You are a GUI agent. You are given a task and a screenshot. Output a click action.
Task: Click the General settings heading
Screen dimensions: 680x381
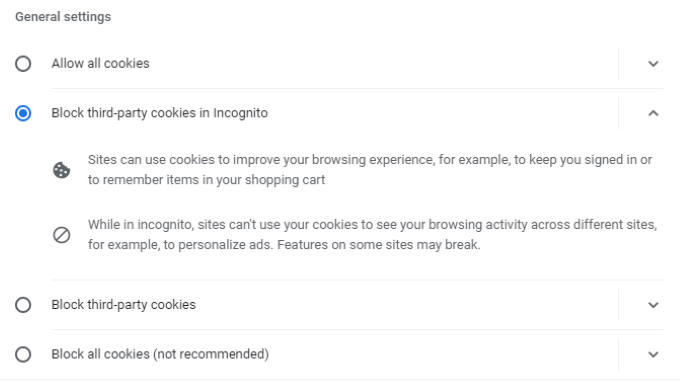click(x=63, y=17)
